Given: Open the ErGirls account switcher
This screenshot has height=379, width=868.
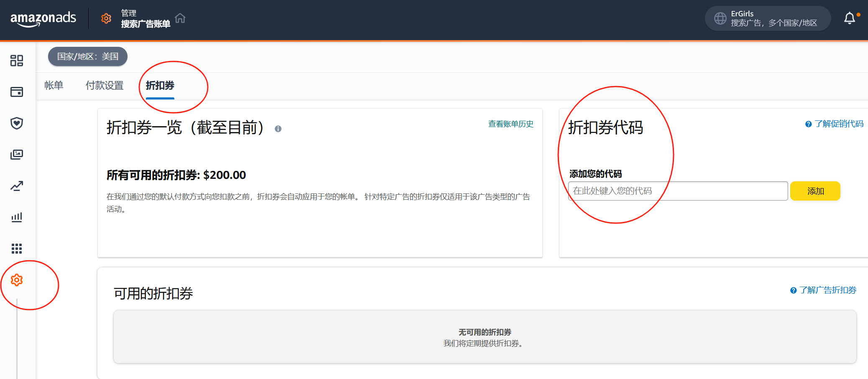Looking at the screenshot, I should [x=768, y=18].
